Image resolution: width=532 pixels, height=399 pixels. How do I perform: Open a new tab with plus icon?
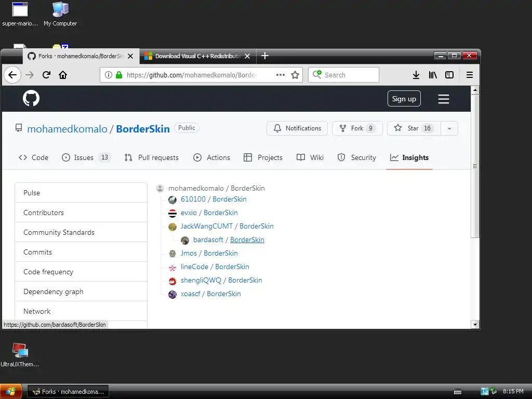point(265,56)
